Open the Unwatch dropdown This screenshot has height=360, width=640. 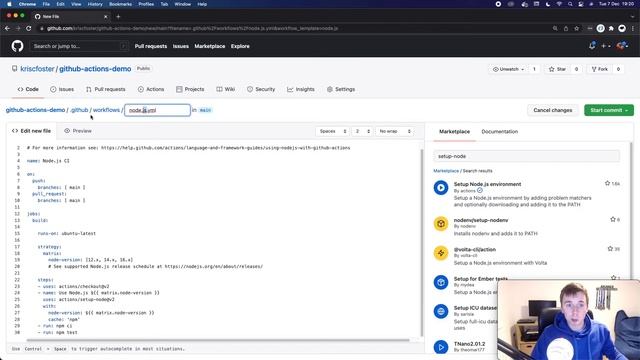point(508,69)
